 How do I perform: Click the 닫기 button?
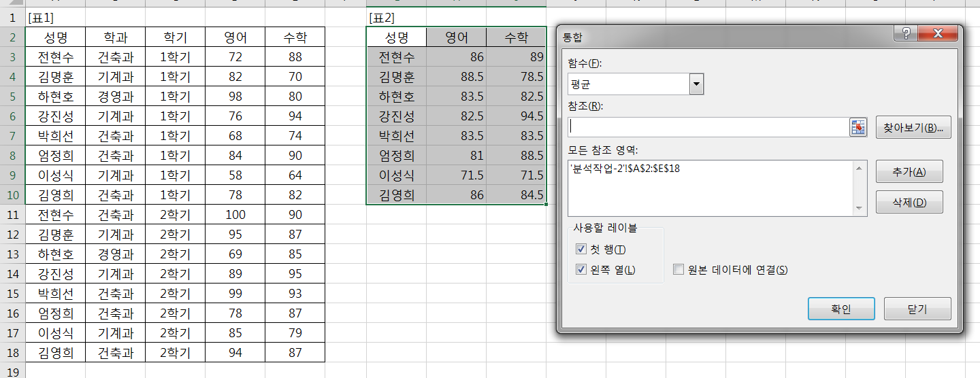coord(917,309)
